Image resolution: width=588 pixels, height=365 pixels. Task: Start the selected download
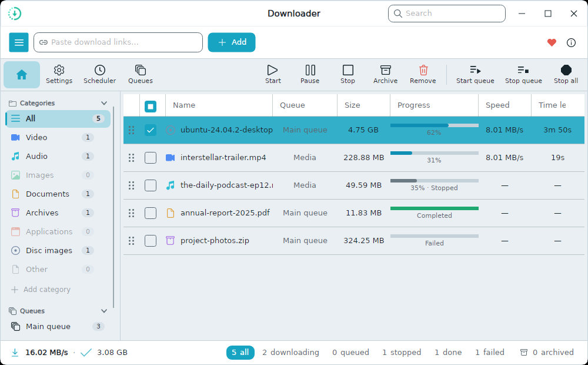(x=273, y=75)
